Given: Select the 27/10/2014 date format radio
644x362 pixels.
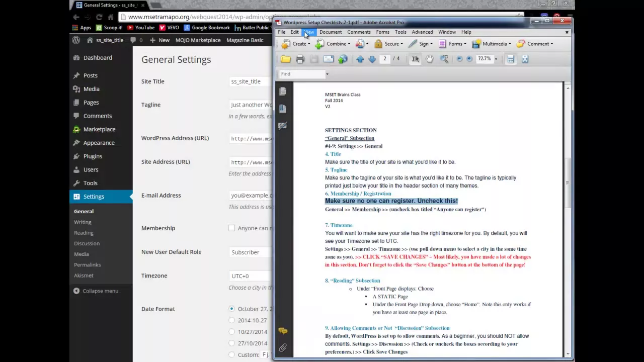Looking at the screenshot, I should point(231,343).
